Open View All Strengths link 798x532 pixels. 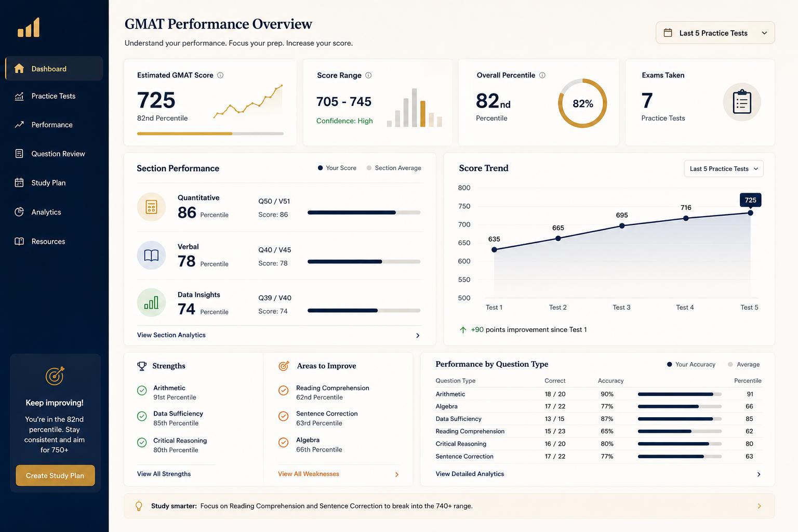click(164, 474)
